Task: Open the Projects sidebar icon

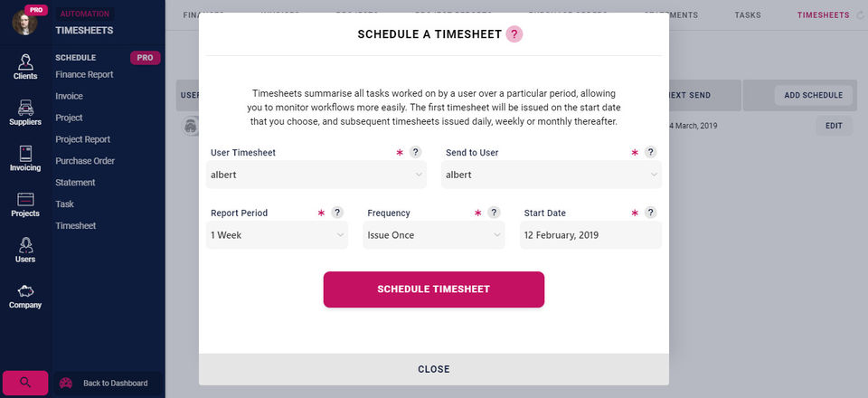Action: tap(25, 204)
